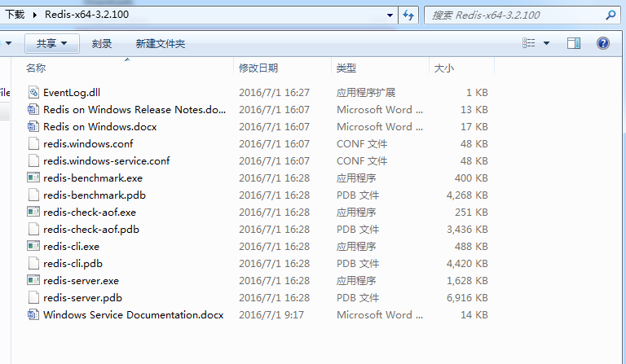The width and height of the screenshot is (626, 364).
Task: Click the 6,916 KB size value
Action: (x=467, y=298)
